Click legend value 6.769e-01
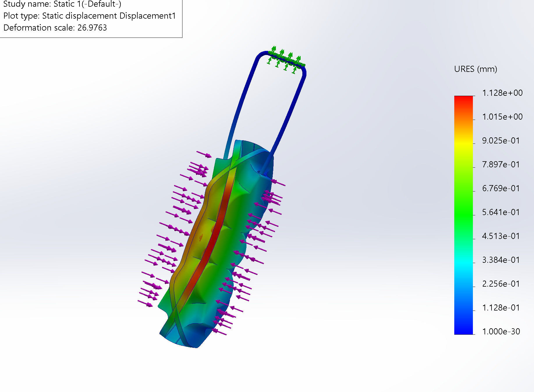Viewport: 534px width, 392px height. click(x=501, y=188)
